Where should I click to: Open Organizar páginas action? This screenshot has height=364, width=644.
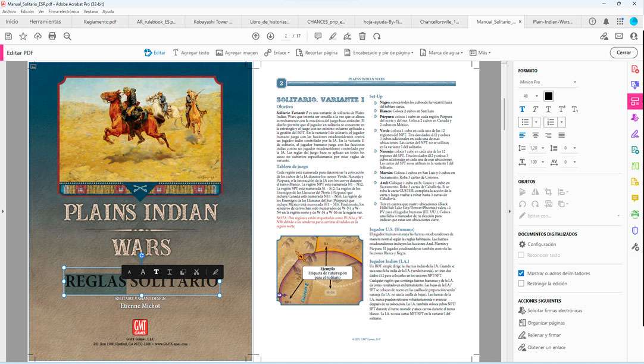pos(542,323)
